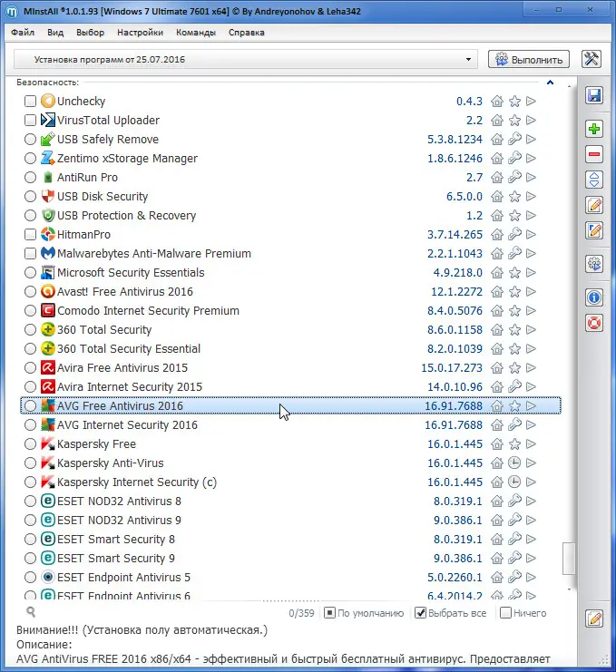
Task: Click the clock icon in Kaspersky Anti-Virus row
Action: pos(514,463)
